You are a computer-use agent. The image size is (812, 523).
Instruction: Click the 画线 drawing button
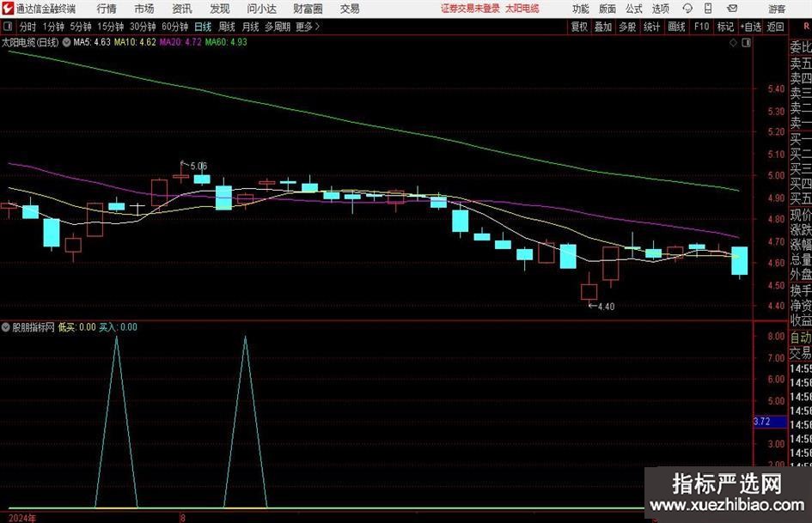[x=676, y=27]
